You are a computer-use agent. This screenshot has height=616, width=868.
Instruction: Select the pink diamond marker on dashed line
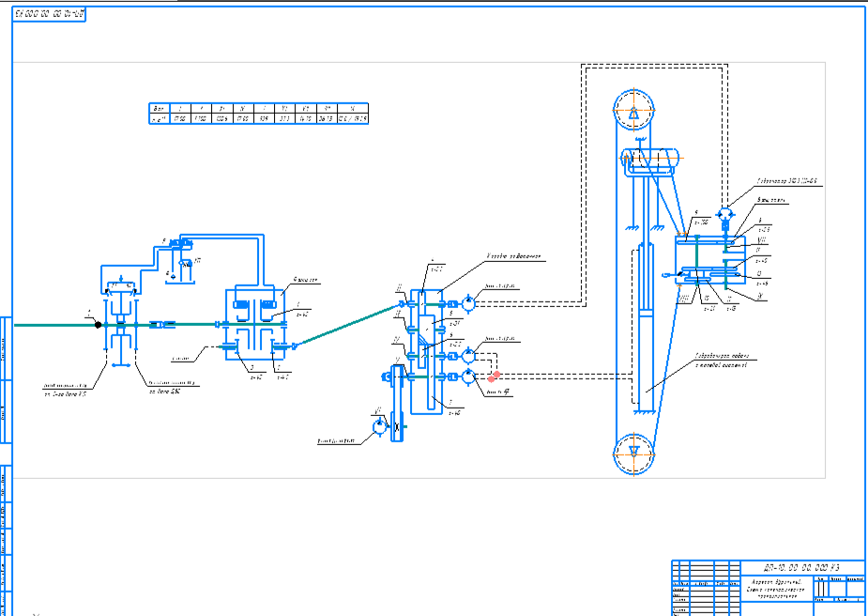[x=494, y=376]
